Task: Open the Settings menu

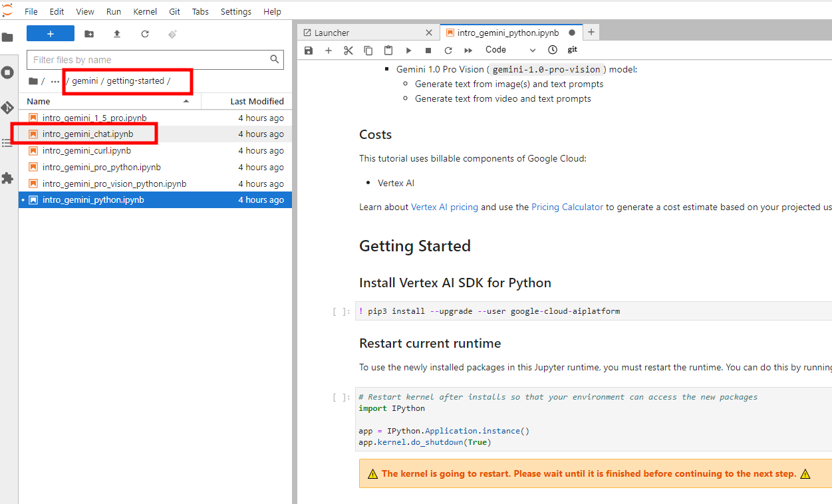Action: click(236, 11)
